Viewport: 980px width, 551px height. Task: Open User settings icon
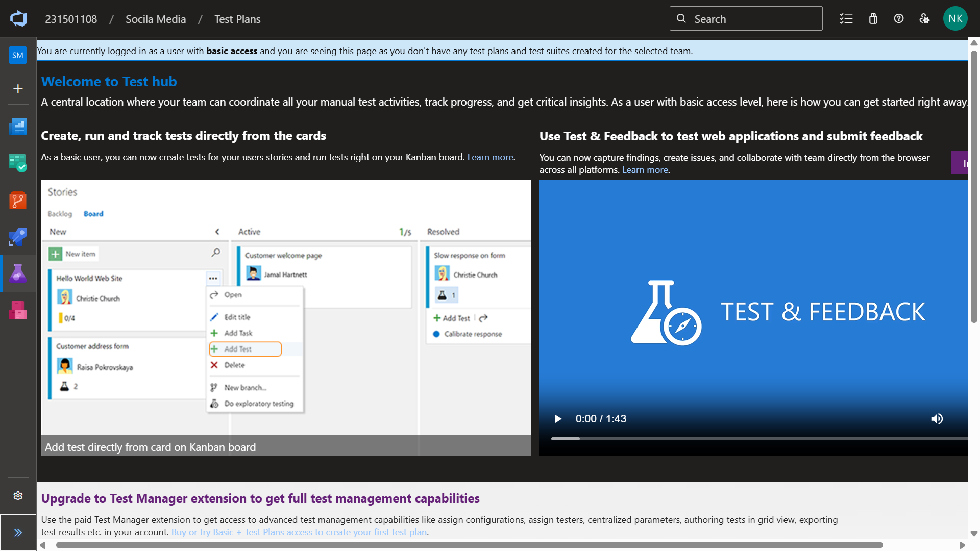coord(924,19)
